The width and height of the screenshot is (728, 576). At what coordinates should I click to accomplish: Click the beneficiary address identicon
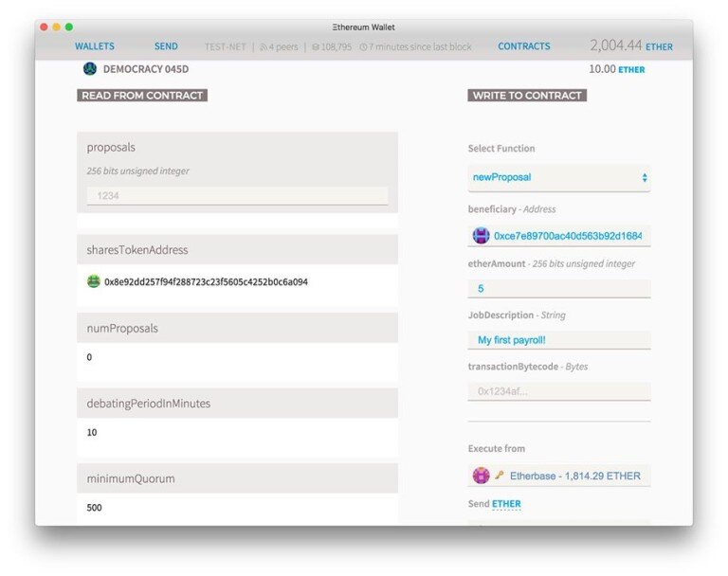tap(481, 236)
